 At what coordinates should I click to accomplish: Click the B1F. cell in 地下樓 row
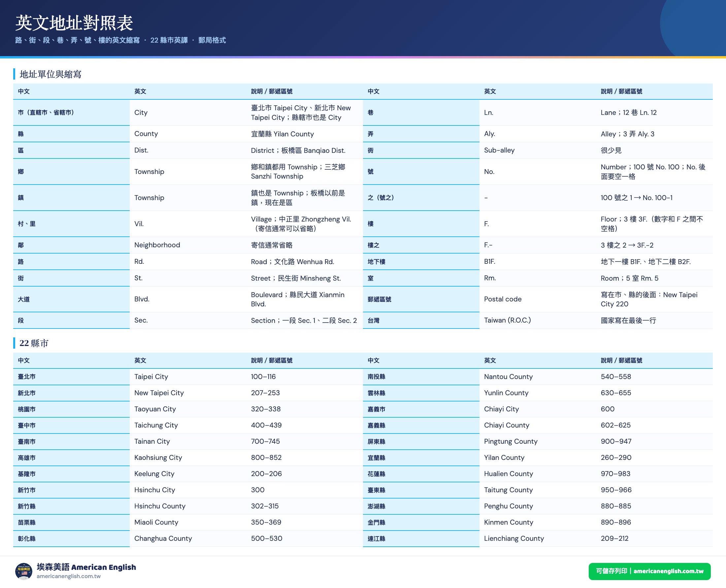(x=538, y=261)
